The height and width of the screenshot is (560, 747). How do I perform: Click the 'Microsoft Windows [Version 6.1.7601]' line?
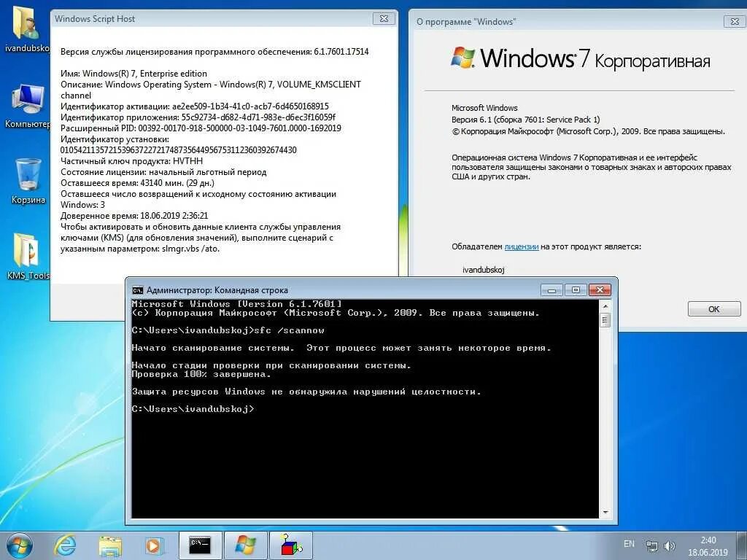[x=237, y=304]
